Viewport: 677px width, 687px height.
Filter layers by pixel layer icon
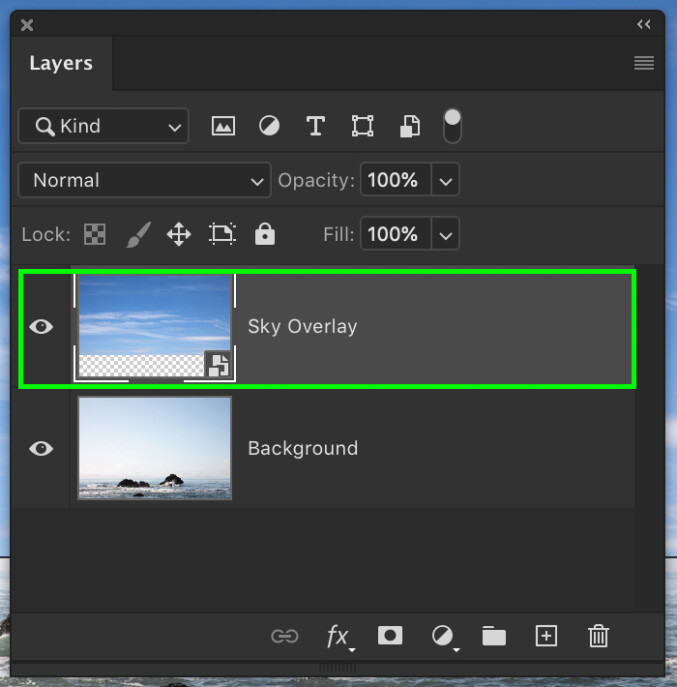tap(223, 126)
